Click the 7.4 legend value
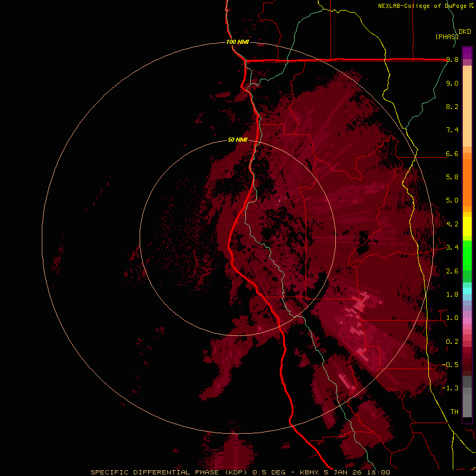476x476 pixels. click(452, 130)
